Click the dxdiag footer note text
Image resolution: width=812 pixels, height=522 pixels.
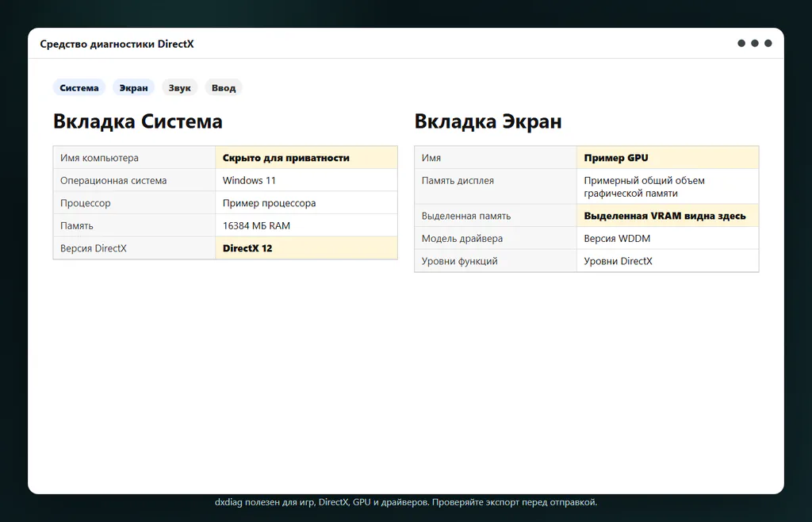[x=406, y=502]
